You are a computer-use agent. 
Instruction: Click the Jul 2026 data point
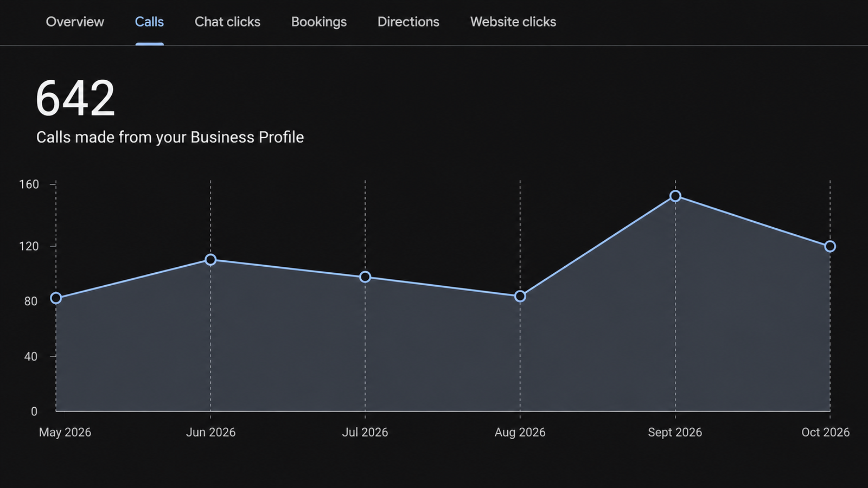pyautogui.click(x=365, y=277)
